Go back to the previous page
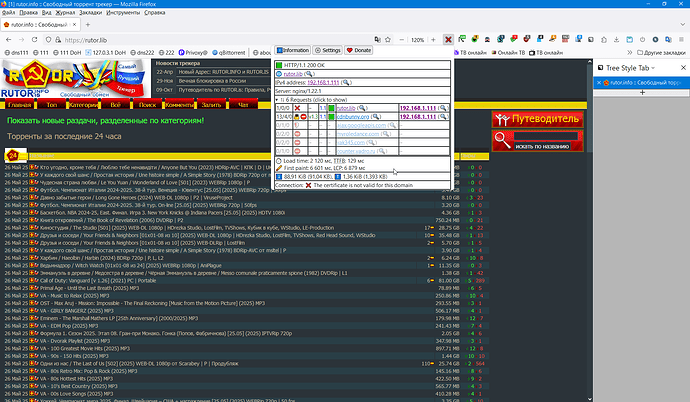Screen dimensions: 690x402 [x=9, y=40]
